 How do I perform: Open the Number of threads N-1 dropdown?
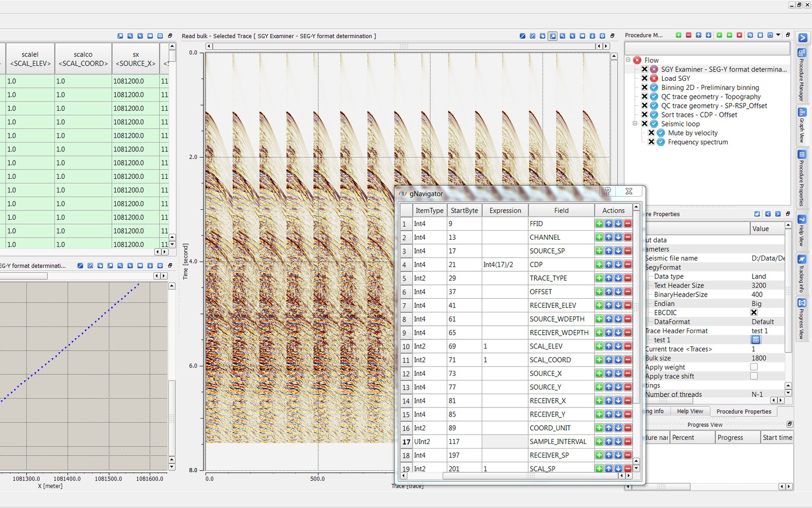click(767, 394)
